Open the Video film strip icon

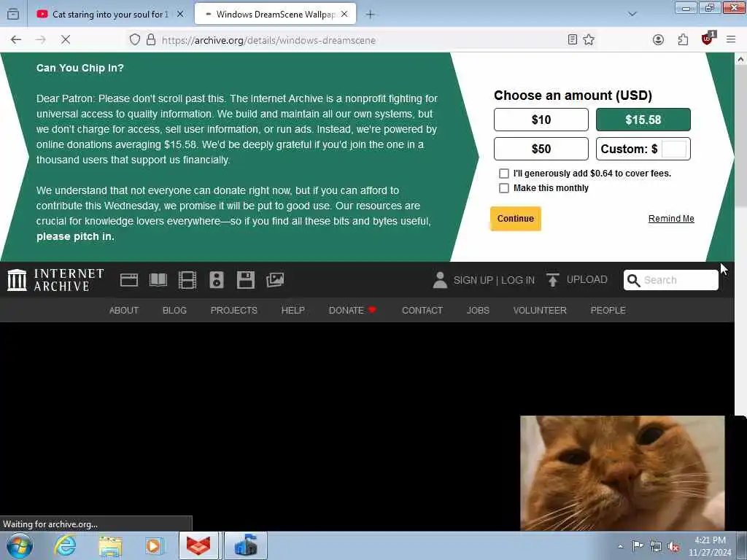coord(187,280)
